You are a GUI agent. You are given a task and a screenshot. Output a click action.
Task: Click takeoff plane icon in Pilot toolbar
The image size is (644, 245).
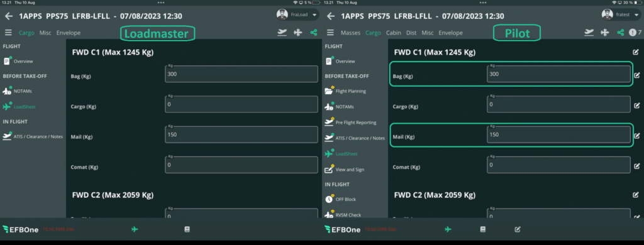click(x=589, y=33)
